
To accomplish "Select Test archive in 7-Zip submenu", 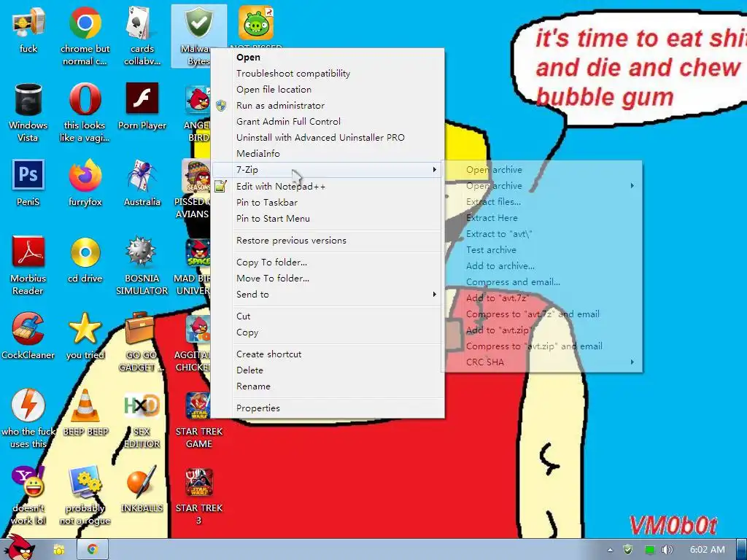I will (543, 250).
